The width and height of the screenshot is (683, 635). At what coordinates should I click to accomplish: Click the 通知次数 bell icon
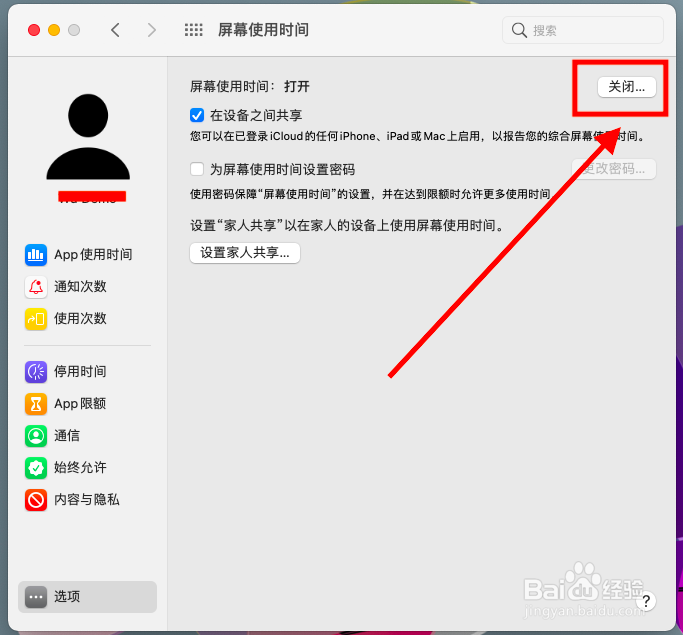[36, 287]
